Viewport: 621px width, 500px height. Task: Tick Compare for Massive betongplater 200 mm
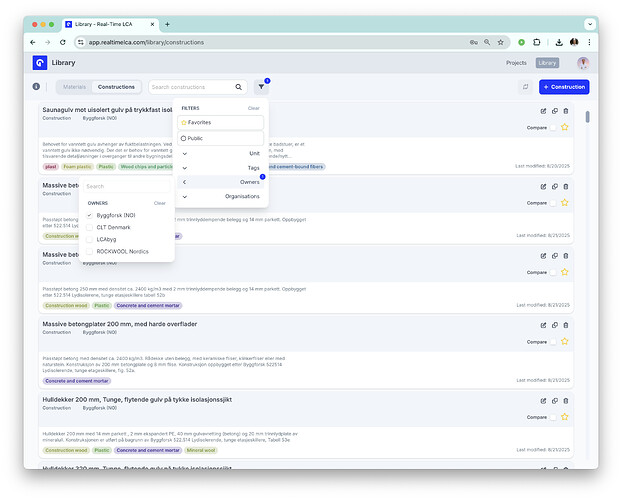click(553, 342)
